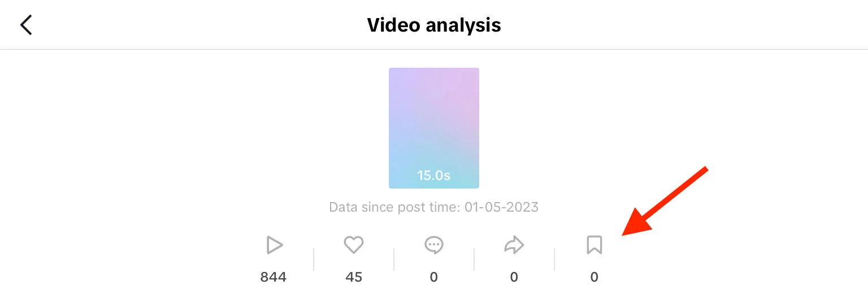Go back using the left chevron

26,25
